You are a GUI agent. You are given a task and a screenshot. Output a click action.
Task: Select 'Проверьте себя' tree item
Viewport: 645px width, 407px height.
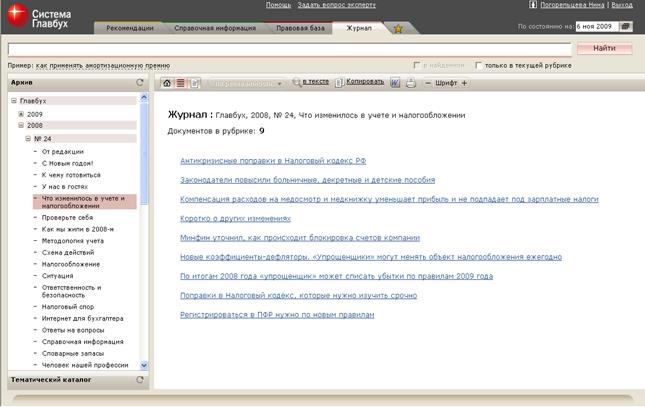pos(67,217)
